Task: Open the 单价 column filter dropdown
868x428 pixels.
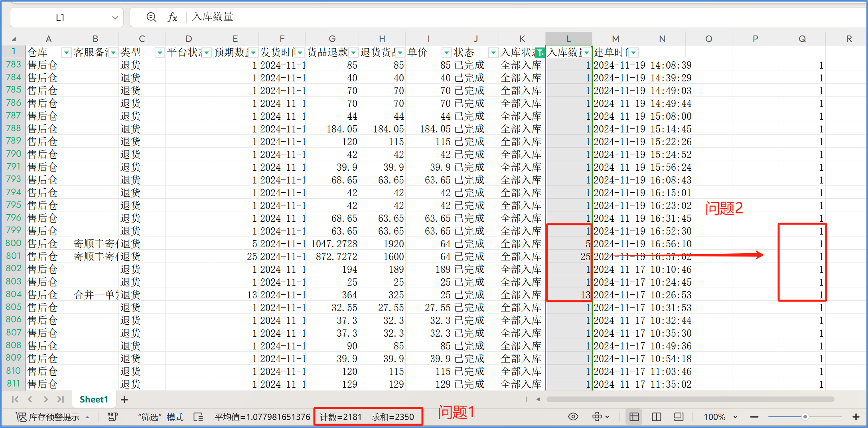Action: point(447,53)
